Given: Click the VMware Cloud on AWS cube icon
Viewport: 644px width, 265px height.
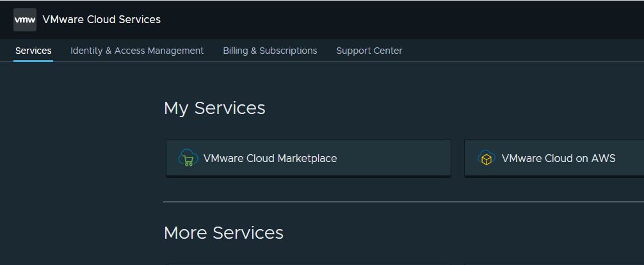Looking at the screenshot, I should pyautogui.click(x=487, y=158).
